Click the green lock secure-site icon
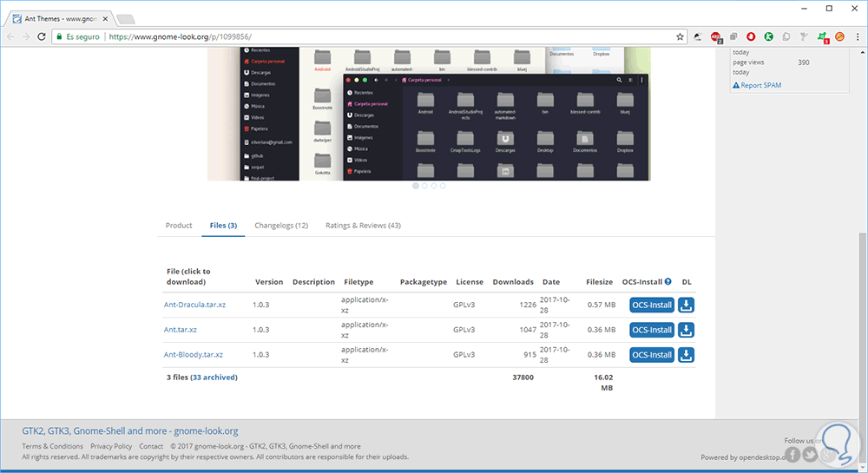The image size is (868, 473). point(59,36)
